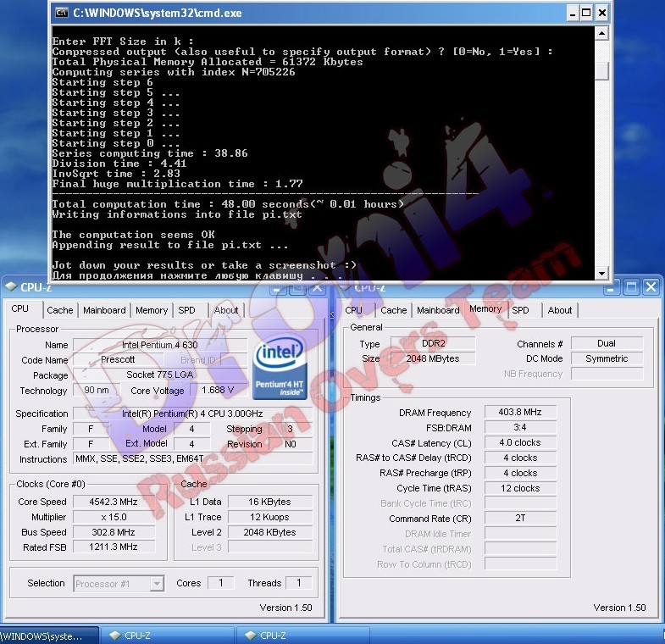Open Cache tab in right CPU-Z window
The height and width of the screenshot is (644, 665).
tap(394, 310)
